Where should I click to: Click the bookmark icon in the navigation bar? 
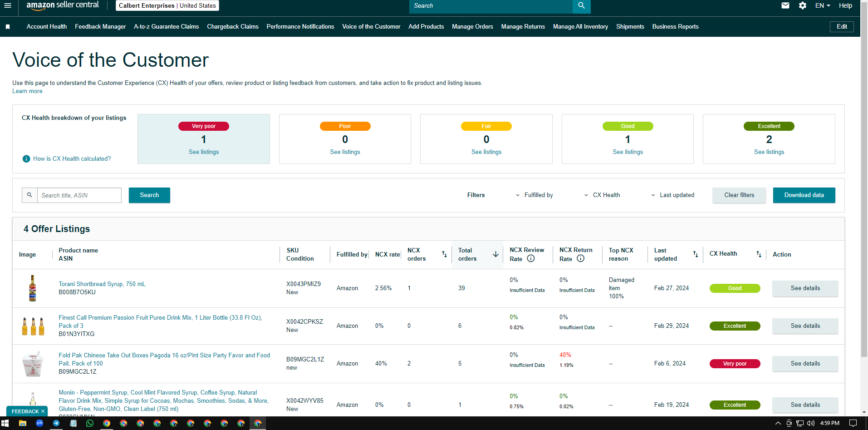click(x=8, y=27)
